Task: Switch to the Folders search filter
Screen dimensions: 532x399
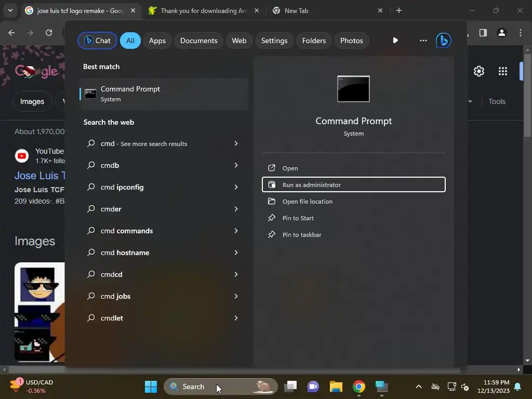Action: tap(314, 41)
